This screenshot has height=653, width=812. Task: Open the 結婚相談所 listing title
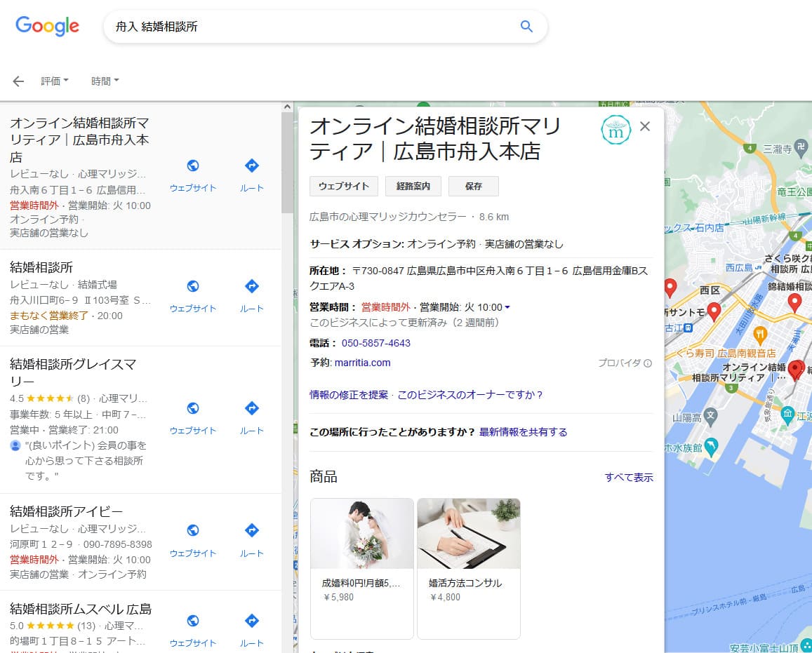(41, 267)
